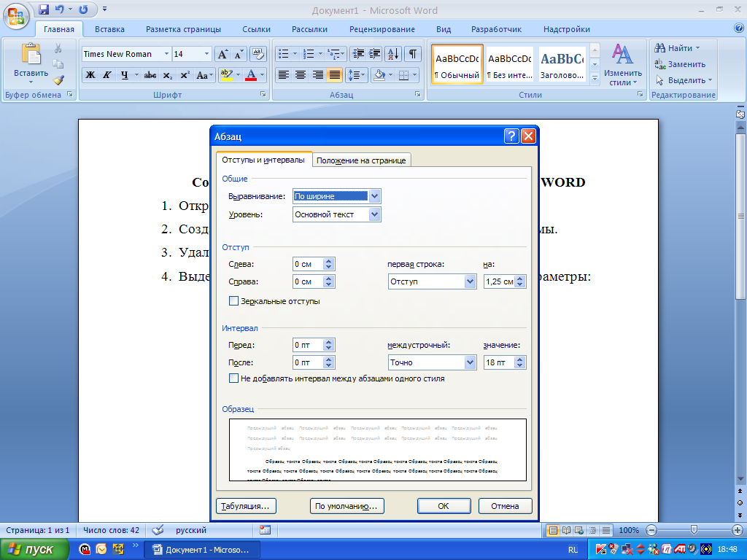Center text alignment in ribbon
This screenshot has height=560, width=747.
point(300,75)
